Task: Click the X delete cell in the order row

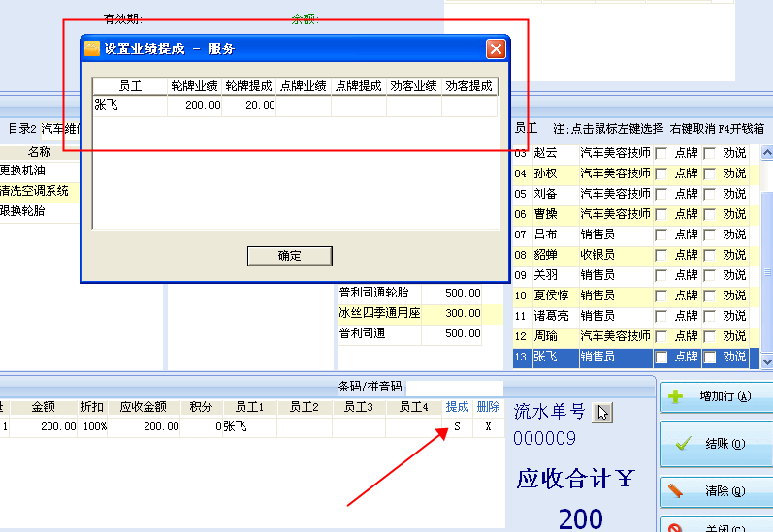Action: point(488,426)
